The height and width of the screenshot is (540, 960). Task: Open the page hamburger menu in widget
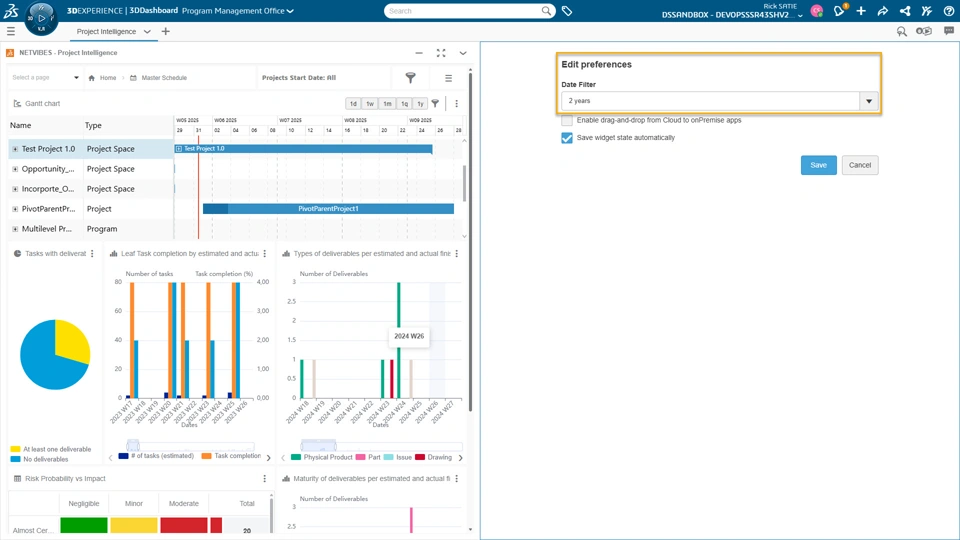pyautogui.click(x=448, y=78)
